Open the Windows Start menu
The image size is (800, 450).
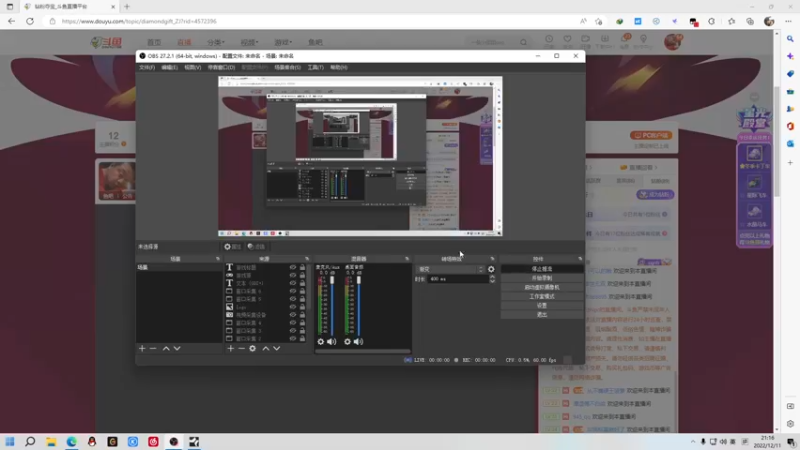[10, 441]
